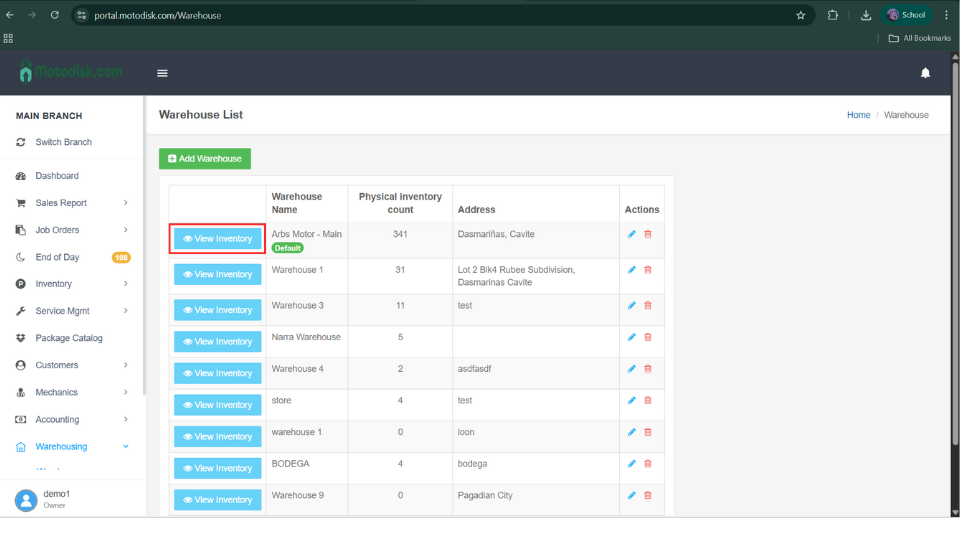The image size is (960, 540).
Task: Click the notification bell icon
Action: pyautogui.click(x=925, y=73)
